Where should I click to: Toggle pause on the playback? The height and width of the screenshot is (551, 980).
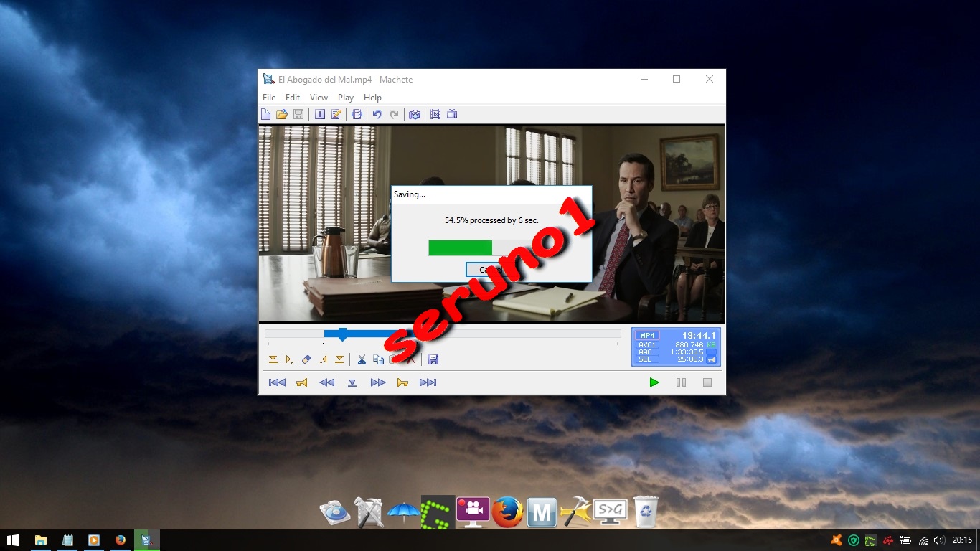click(680, 382)
